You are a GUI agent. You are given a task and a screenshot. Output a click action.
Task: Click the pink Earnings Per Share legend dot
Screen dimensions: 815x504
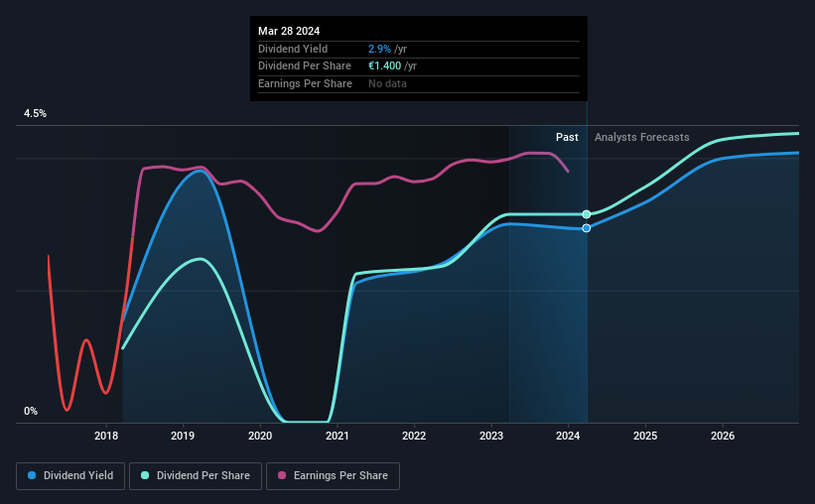[282, 475]
